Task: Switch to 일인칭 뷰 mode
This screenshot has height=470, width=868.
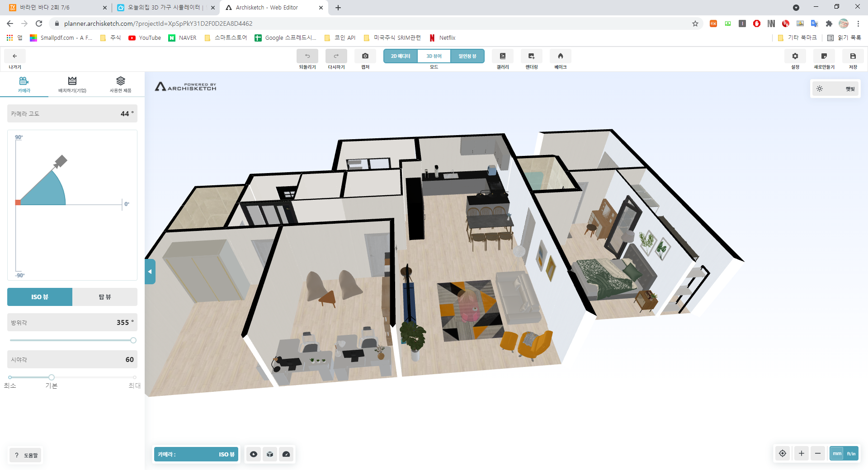Action: click(467, 56)
